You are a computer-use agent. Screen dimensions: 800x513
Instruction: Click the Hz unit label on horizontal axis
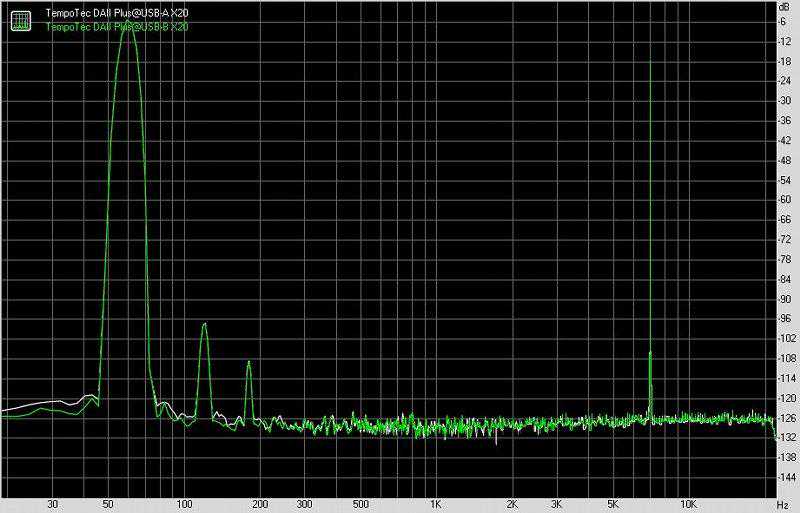click(x=783, y=504)
